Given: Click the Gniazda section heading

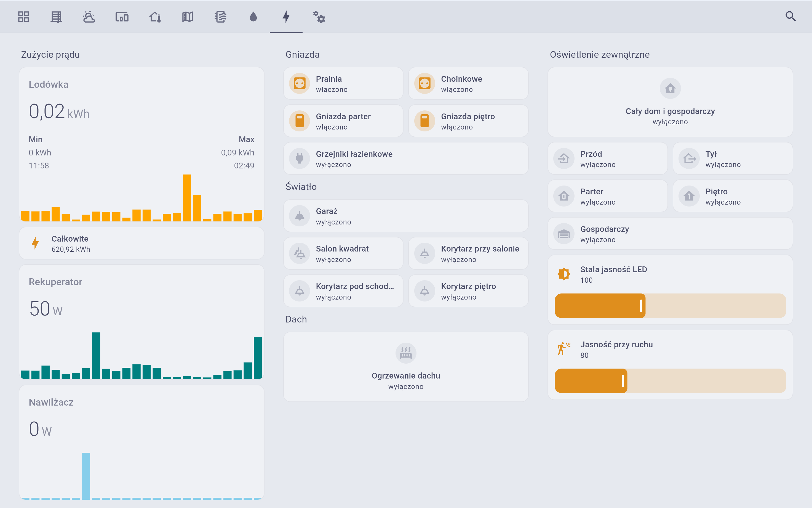Looking at the screenshot, I should (x=303, y=54).
